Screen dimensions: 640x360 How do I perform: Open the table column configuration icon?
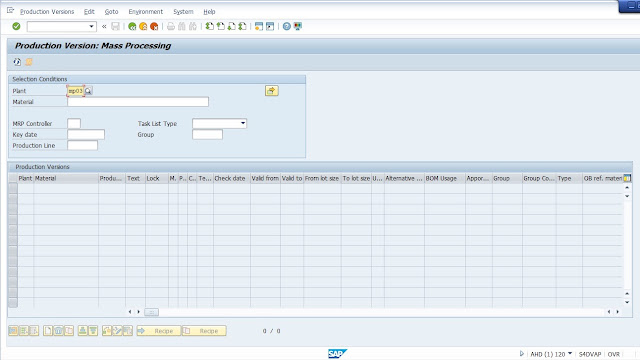[627, 178]
